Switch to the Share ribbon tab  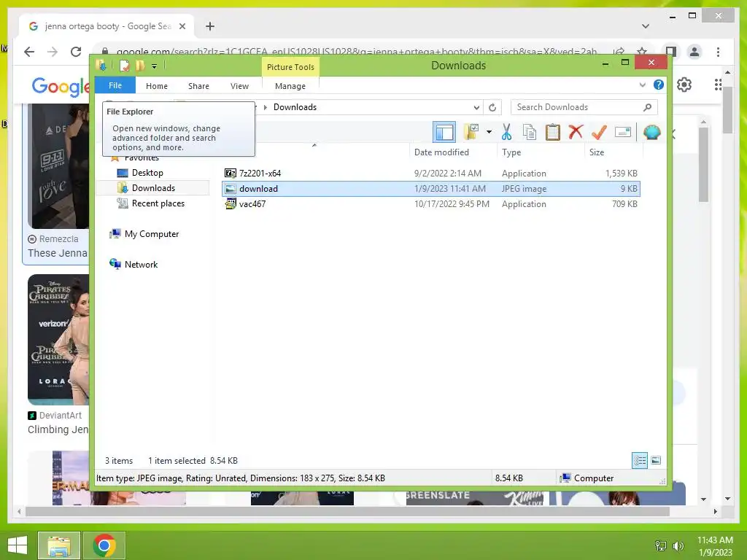[198, 86]
